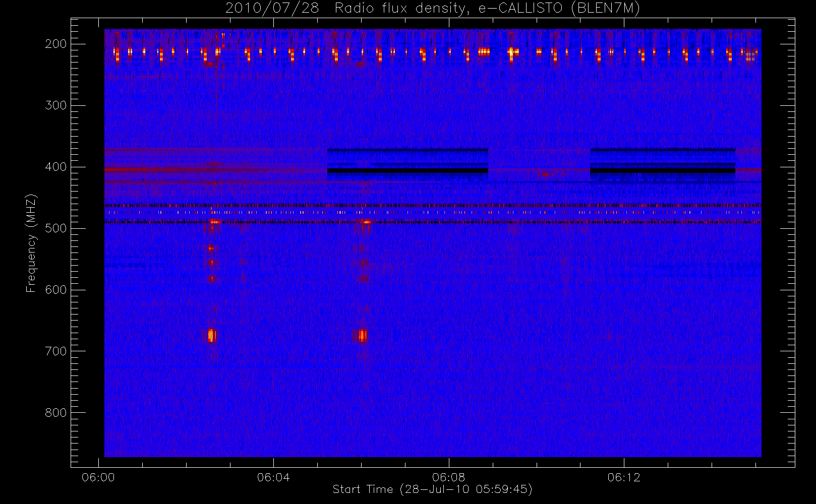The image size is (816, 504).
Task: Click the 400 frequency tick label
Action: click(x=56, y=167)
